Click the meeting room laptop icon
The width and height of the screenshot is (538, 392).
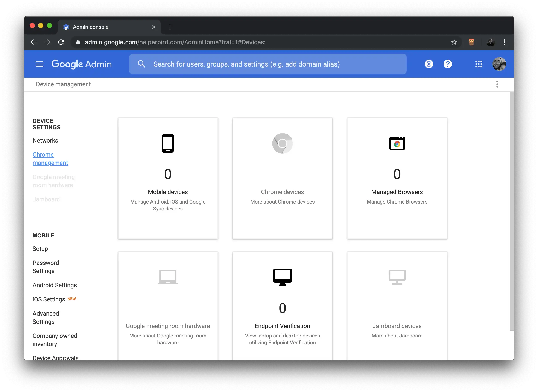(168, 277)
